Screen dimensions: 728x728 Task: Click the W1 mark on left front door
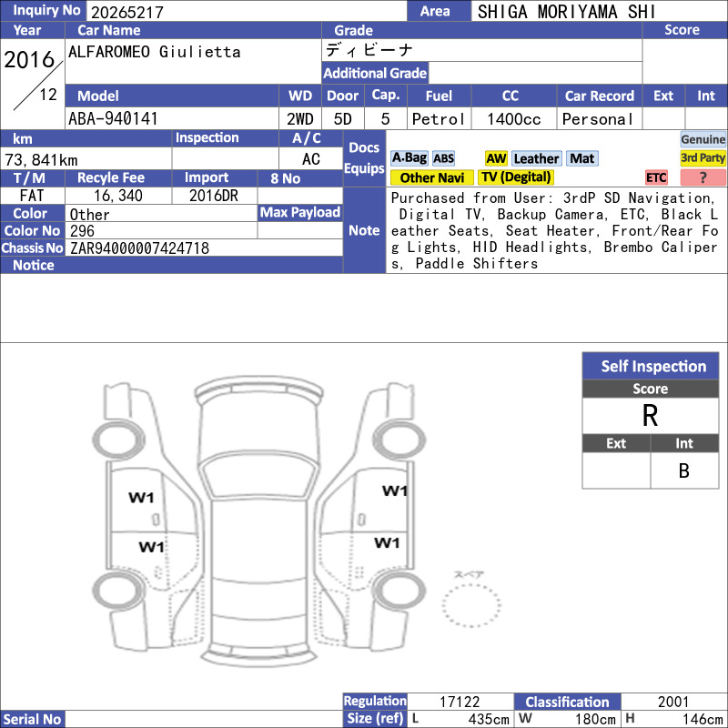click(x=141, y=498)
